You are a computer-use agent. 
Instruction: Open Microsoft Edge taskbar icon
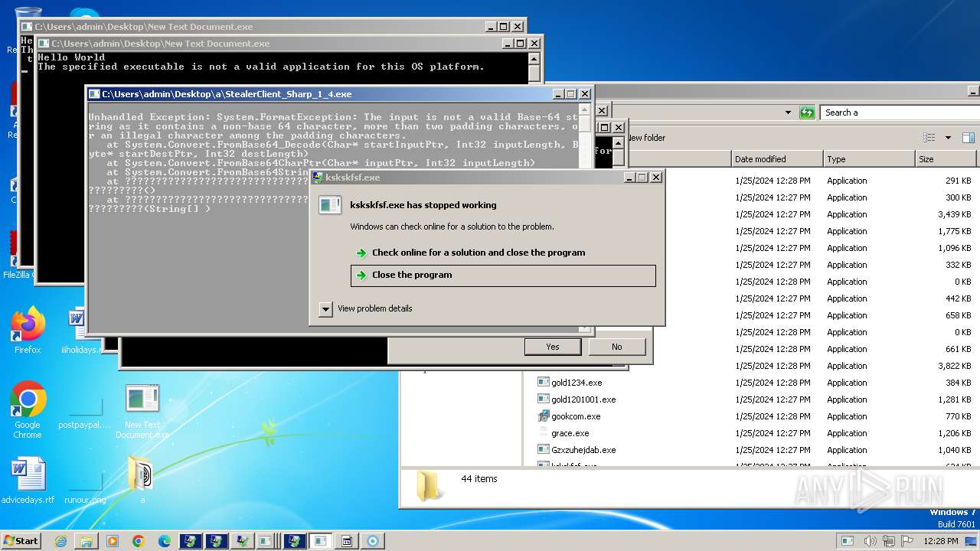click(165, 541)
